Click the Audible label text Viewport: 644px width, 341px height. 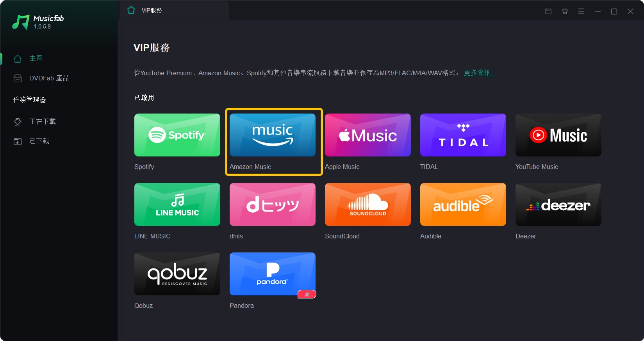pyautogui.click(x=431, y=236)
